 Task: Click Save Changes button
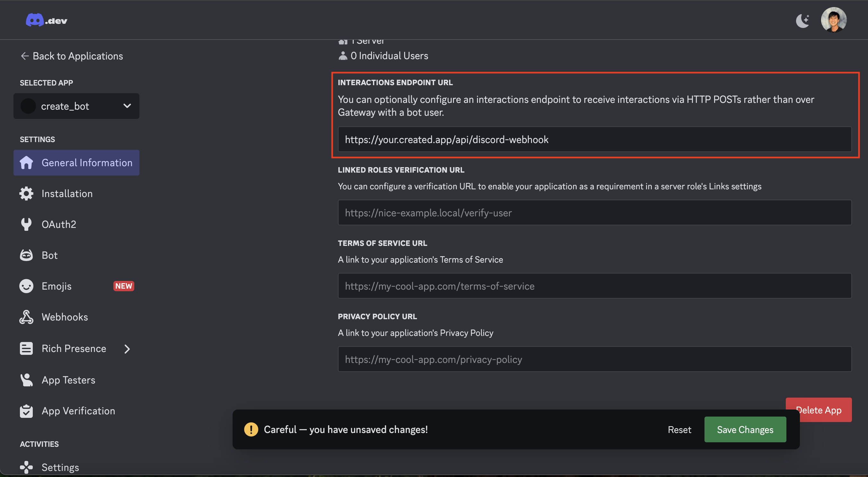tap(745, 429)
